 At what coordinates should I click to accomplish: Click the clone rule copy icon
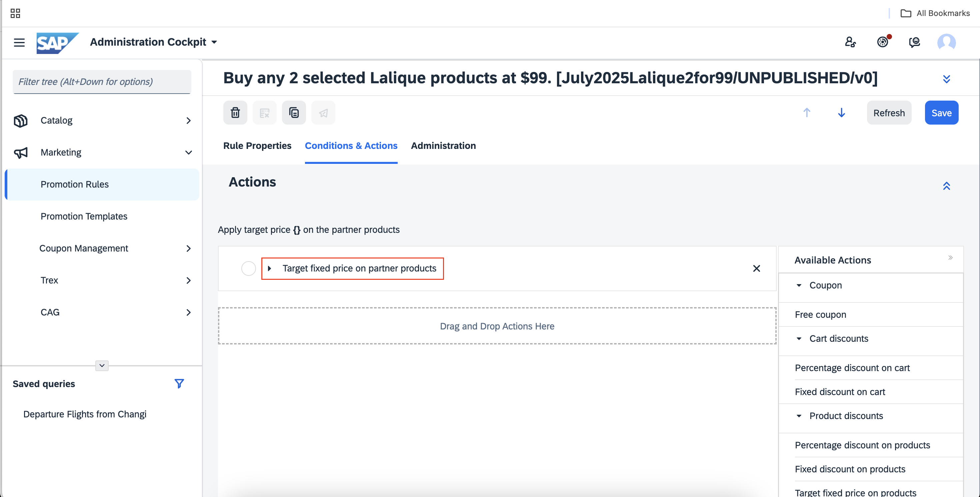294,113
